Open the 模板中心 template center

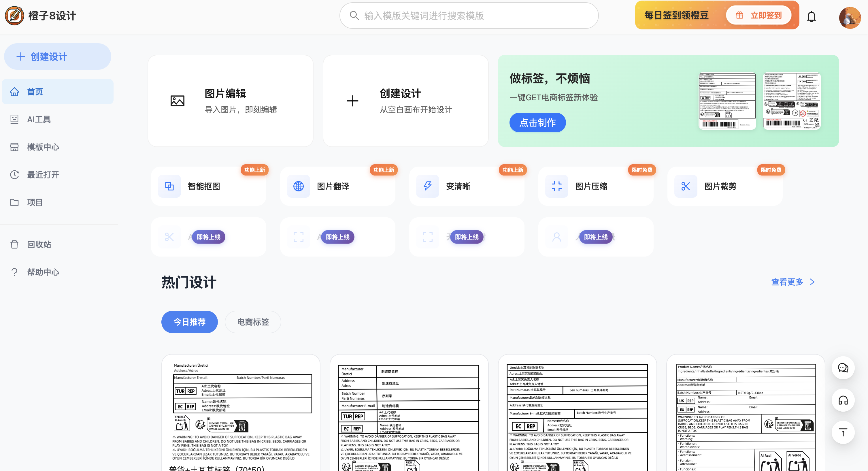coord(43,147)
